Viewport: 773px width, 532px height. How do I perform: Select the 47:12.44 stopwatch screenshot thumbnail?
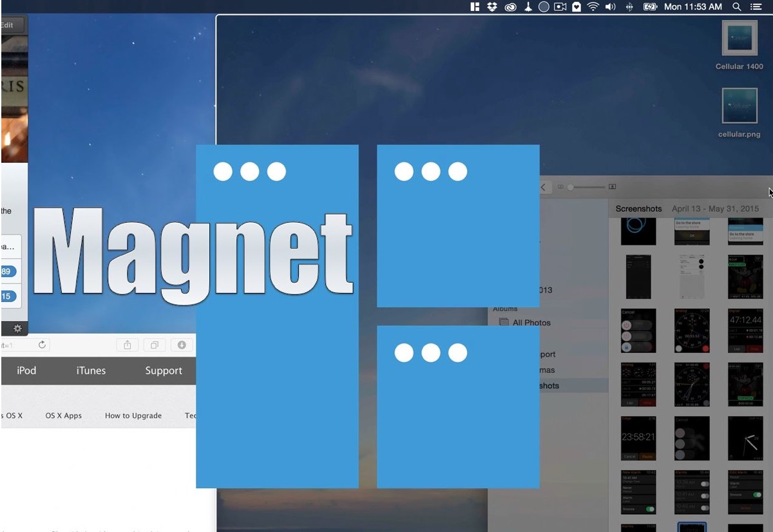(x=745, y=330)
